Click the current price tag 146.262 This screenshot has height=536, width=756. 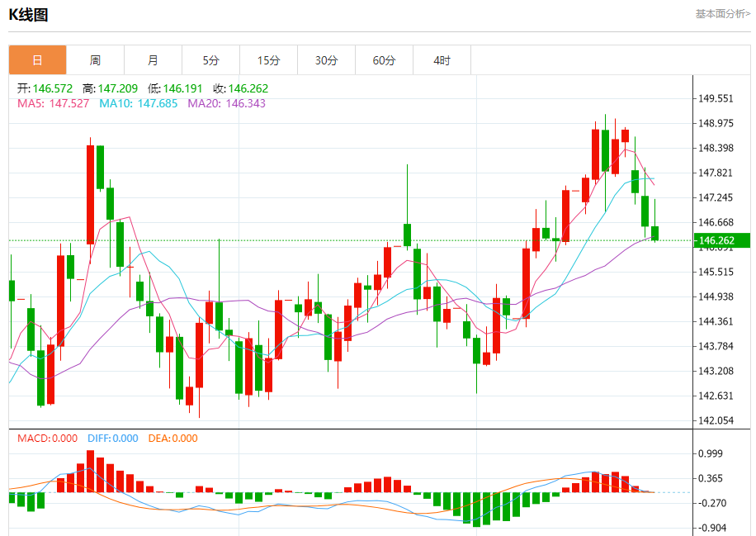(722, 240)
